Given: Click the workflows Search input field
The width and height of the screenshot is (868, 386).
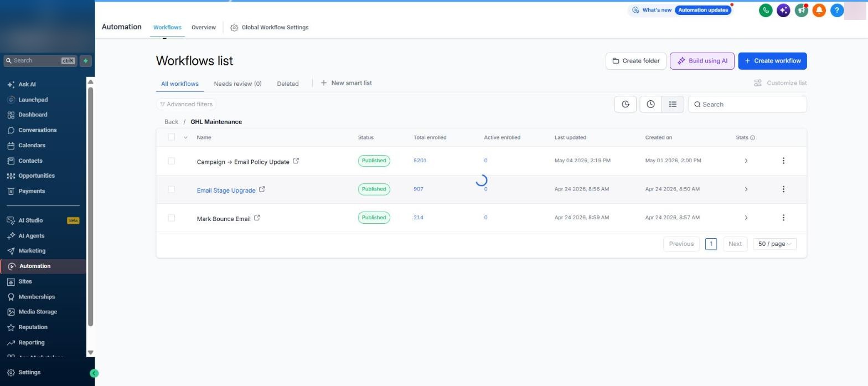Looking at the screenshot, I should pyautogui.click(x=747, y=104).
